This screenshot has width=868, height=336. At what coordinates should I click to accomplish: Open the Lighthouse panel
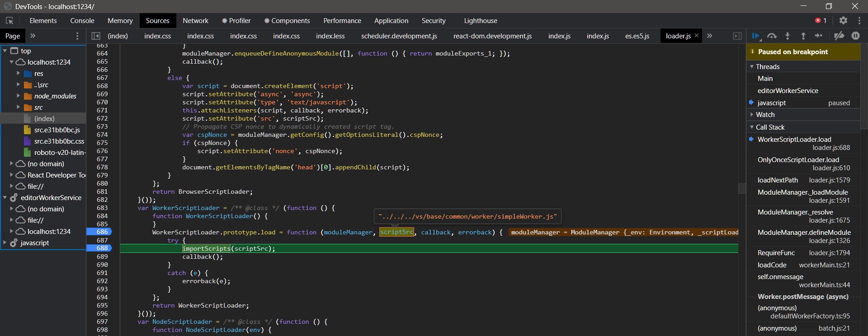click(x=481, y=21)
